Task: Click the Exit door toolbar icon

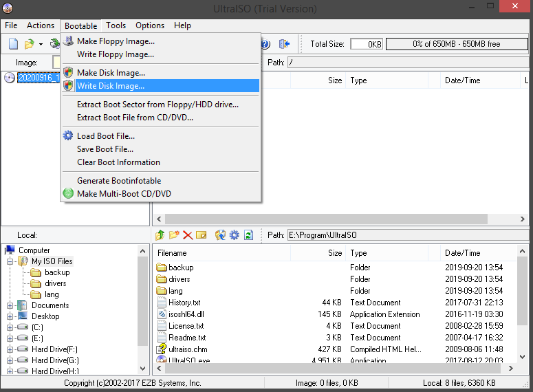Action: 284,44
